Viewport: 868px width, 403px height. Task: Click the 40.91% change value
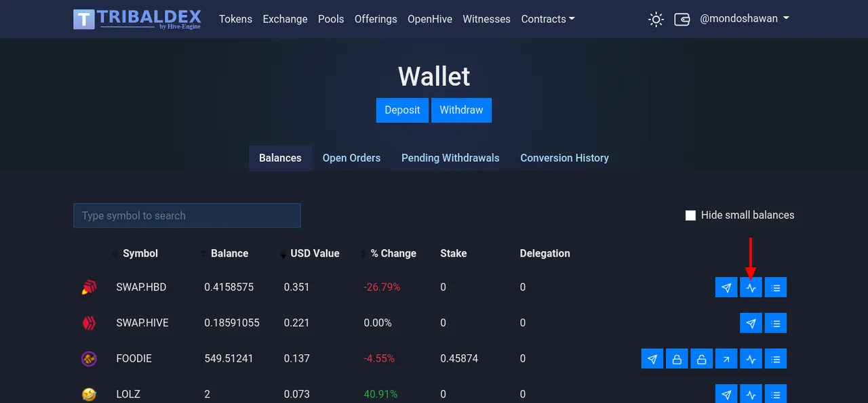[380, 394]
